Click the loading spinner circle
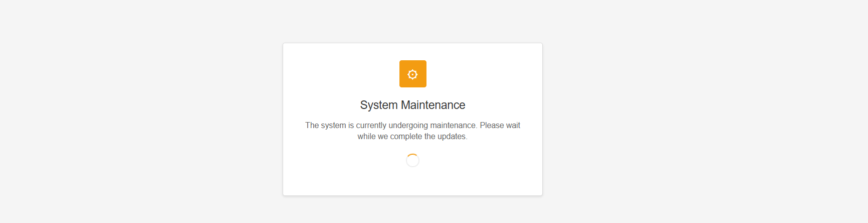This screenshot has width=868, height=223. pos(412,160)
